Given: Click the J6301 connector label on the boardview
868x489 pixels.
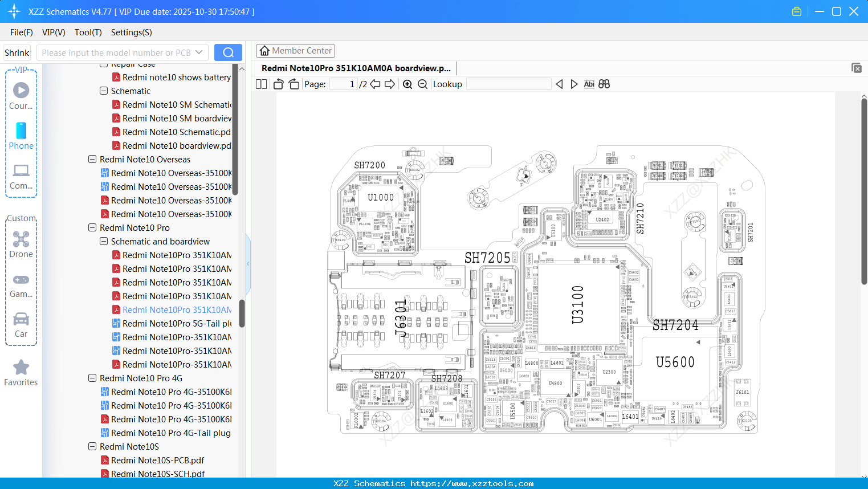Looking at the screenshot, I should click(401, 319).
